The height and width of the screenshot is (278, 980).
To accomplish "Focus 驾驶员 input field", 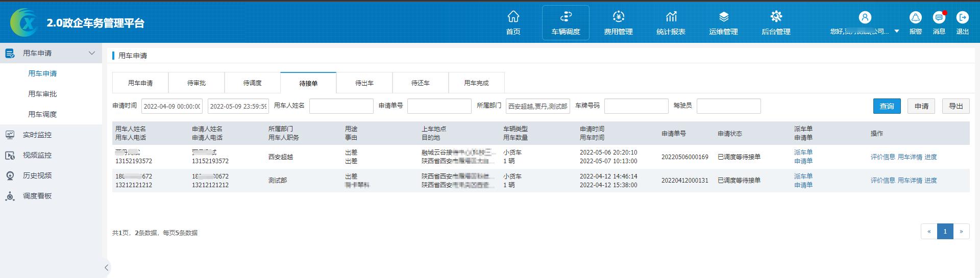I will coord(729,106).
